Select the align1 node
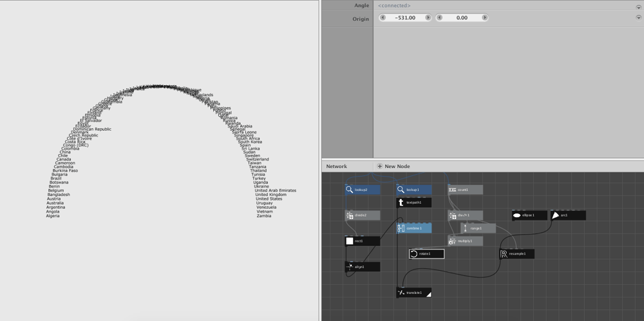The image size is (644, 321). tap(362, 267)
